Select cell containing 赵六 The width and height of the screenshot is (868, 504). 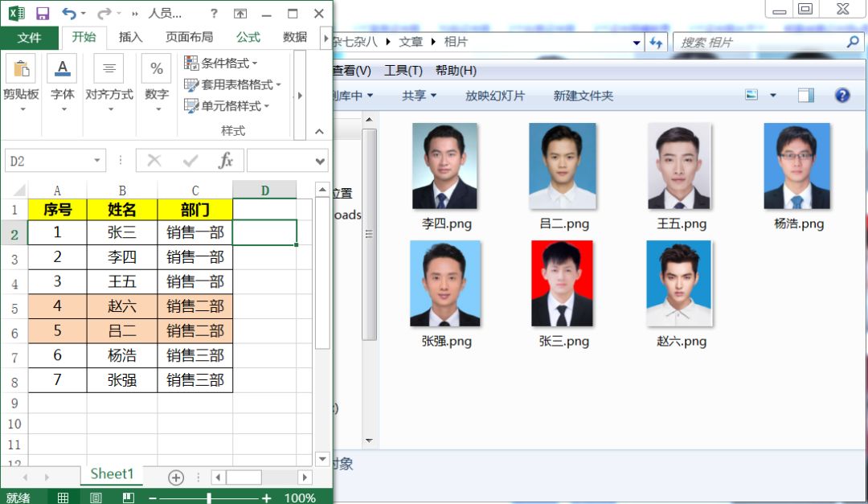[122, 306]
